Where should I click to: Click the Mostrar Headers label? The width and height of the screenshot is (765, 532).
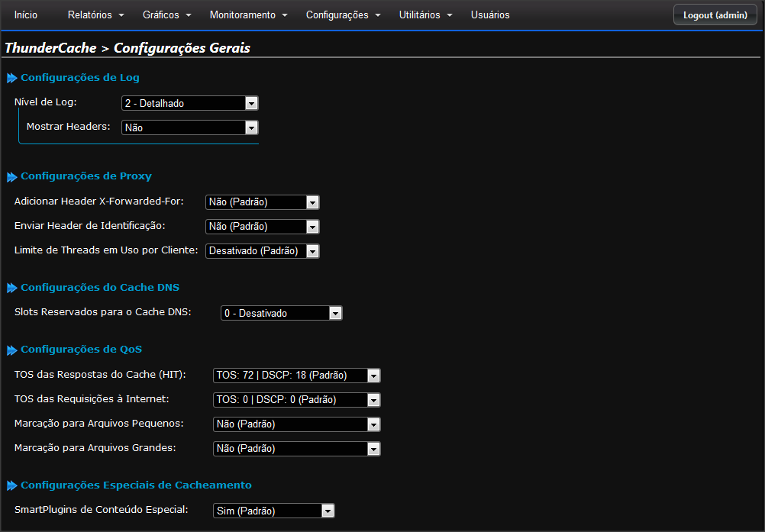coord(68,126)
